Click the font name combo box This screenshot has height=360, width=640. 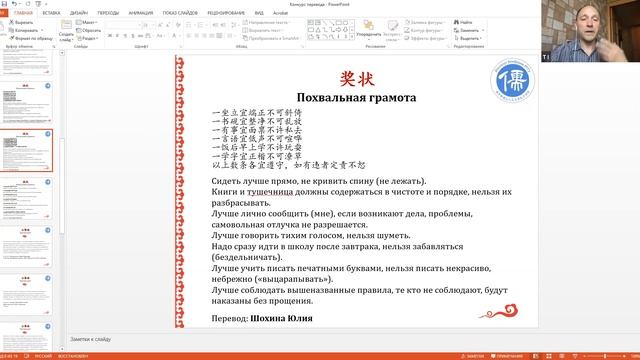(122, 26)
